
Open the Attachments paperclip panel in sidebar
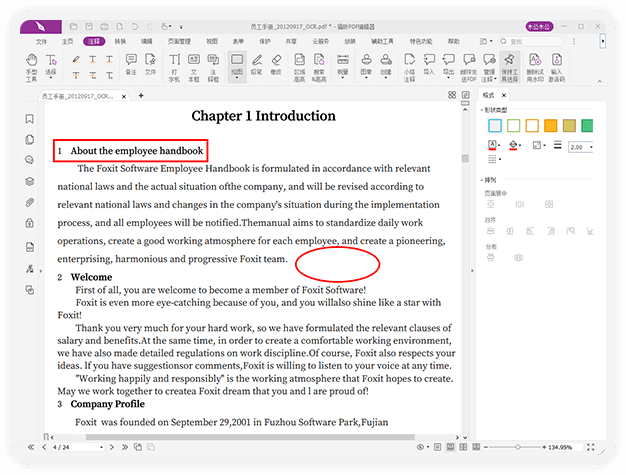tap(30, 202)
